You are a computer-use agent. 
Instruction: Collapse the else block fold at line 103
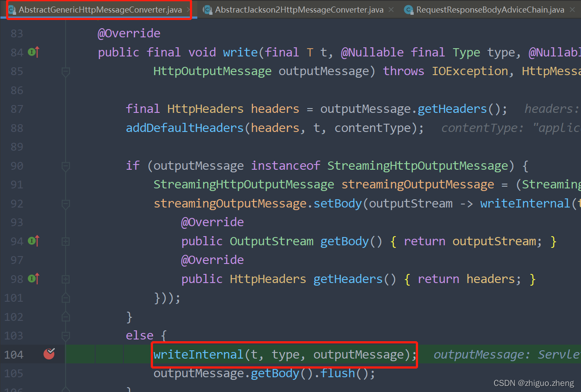(66, 336)
